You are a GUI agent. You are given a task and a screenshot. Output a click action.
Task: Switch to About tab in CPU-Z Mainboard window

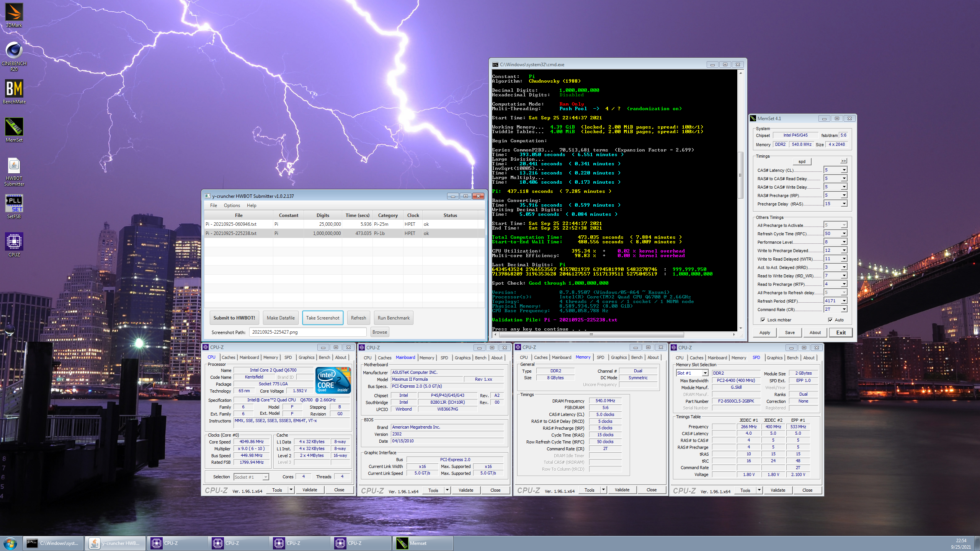coord(497,358)
